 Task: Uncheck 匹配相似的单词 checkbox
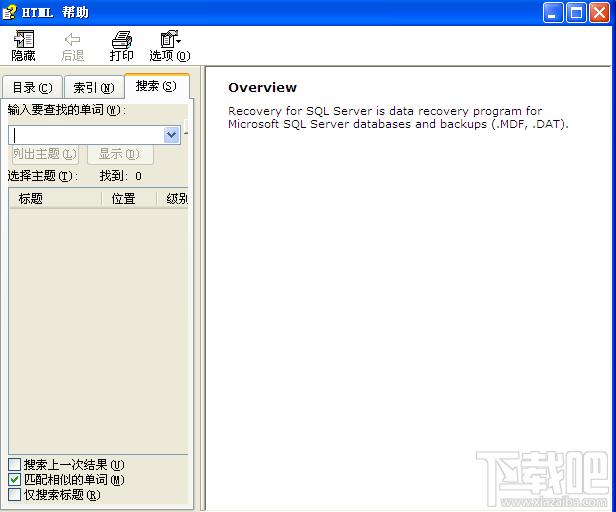(x=15, y=479)
